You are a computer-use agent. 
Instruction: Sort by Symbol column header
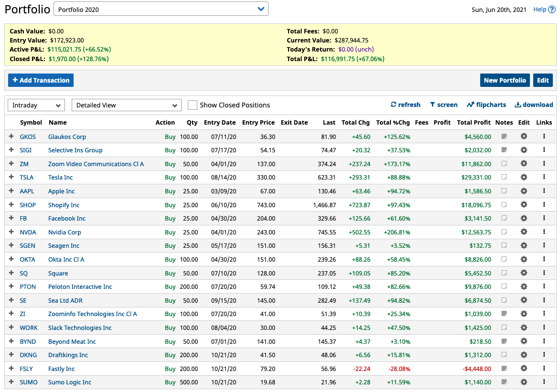31,122
